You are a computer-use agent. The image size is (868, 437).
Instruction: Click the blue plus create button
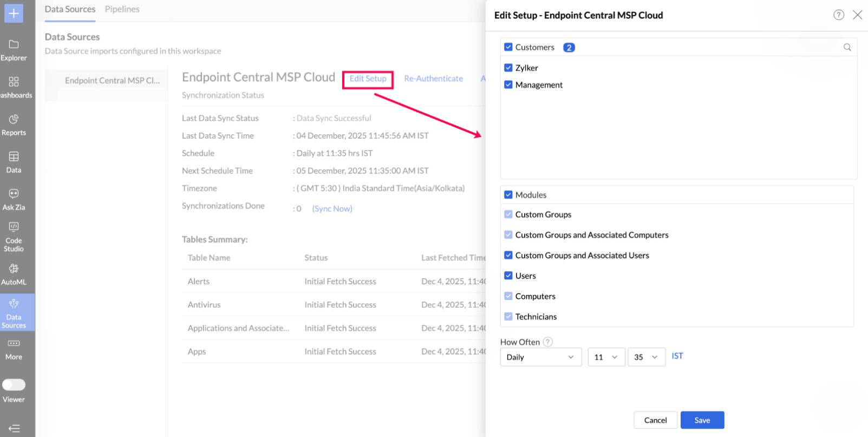tap(14, 13)
